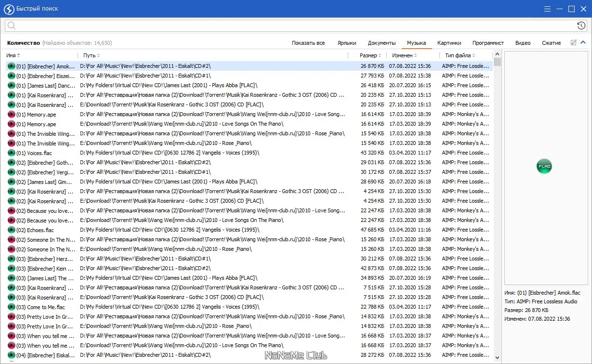Click the scroll down arrow of results list
The width and height of the screenshot is (592, 364).
[497, 357]
